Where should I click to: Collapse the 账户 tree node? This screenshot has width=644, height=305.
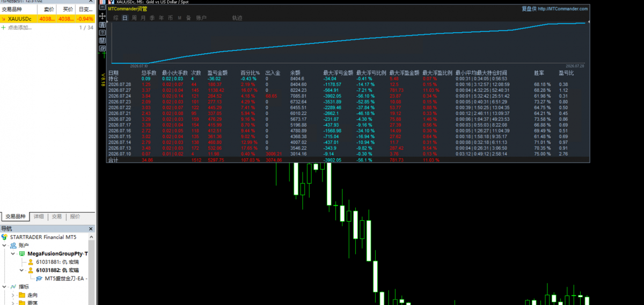5,245
